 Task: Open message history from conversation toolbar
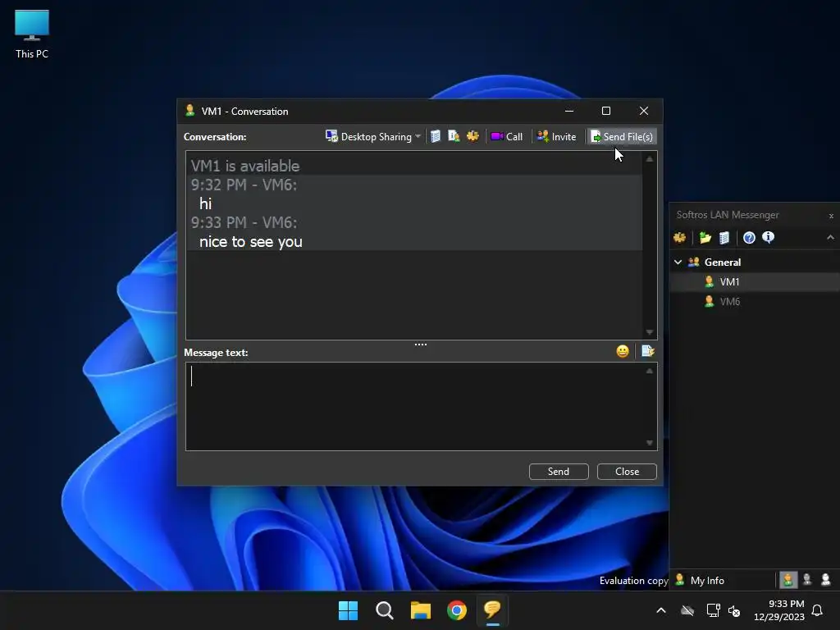(x=436, y=137)
